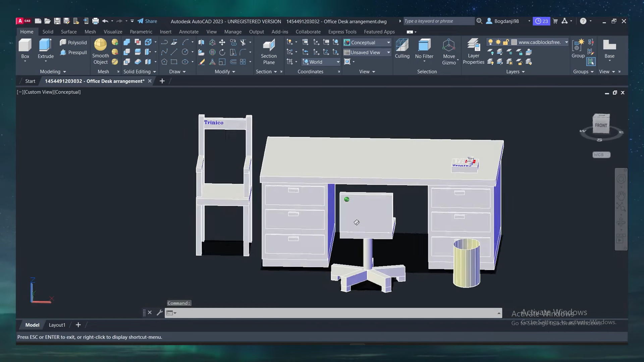Image resolution: width=644 pixels, height=362 pixels.
Task: Click the Polysolid tool
Action: coord(73,43)
